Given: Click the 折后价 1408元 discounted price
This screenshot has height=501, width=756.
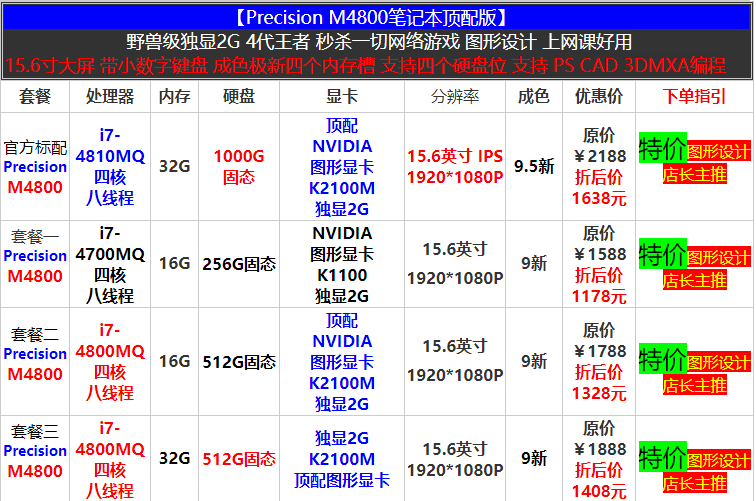Looking at the screenshot, I should click(599, 480).
